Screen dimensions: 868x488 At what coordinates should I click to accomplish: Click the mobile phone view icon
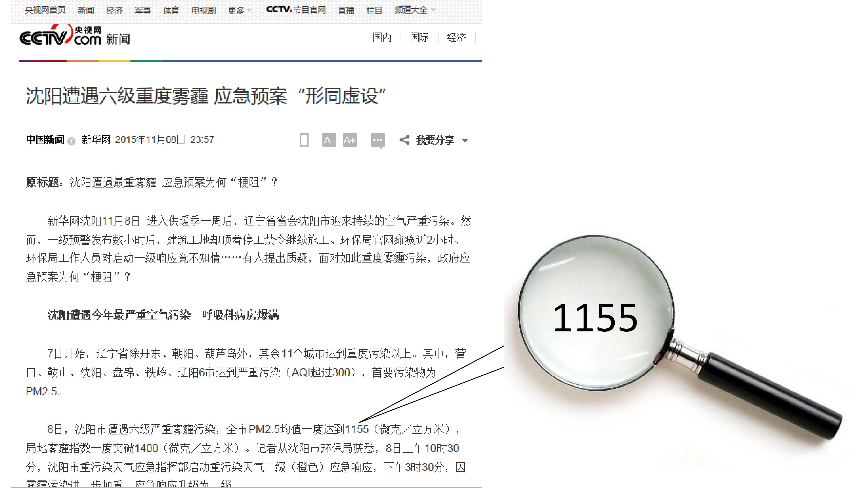click(304, 140)
